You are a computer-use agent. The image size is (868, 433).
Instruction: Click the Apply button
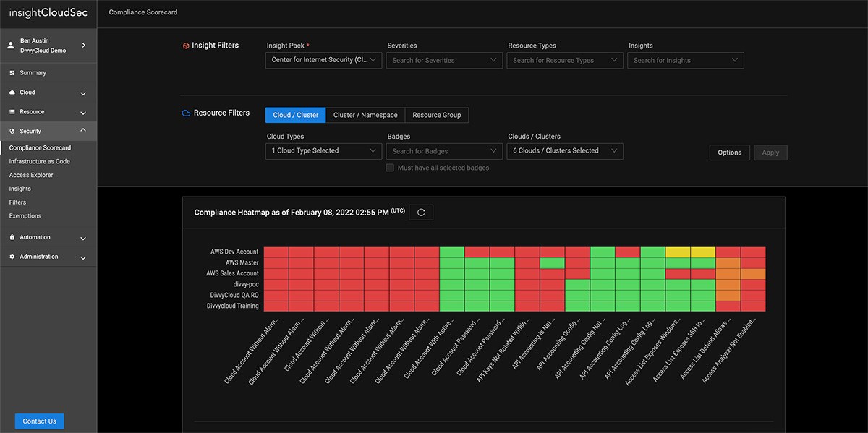click(770, 153)
